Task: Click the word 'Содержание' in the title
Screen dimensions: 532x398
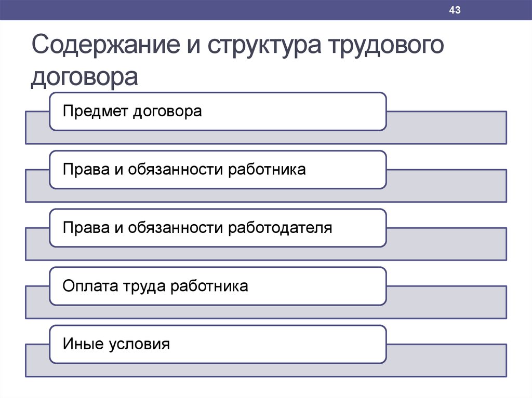Action: (106, 44)
